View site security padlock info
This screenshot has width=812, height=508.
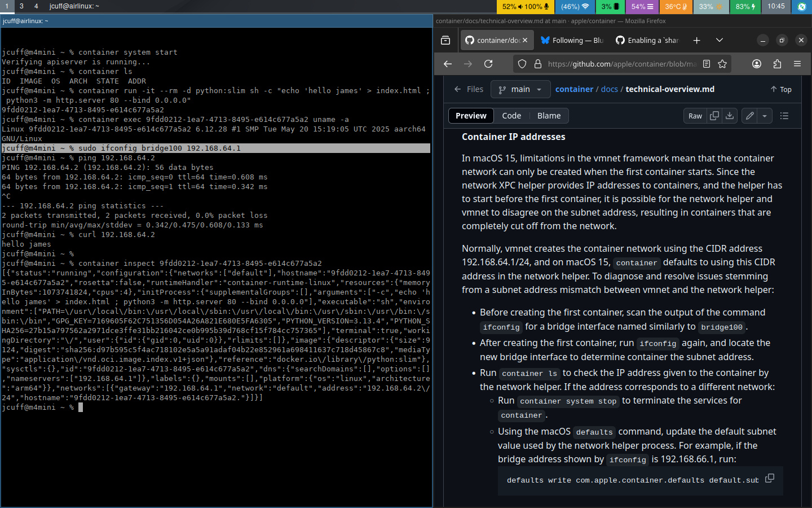click(x=537, y=64)
